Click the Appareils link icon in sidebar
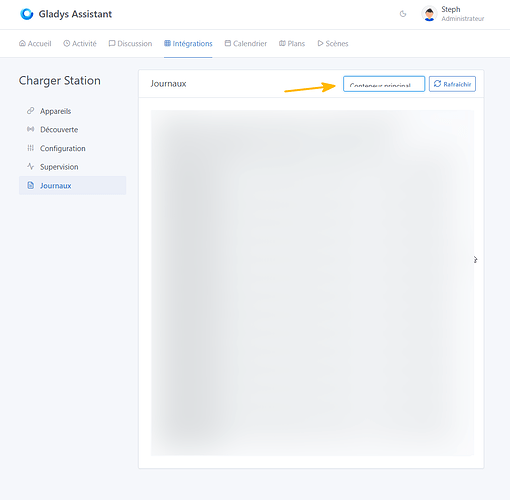Viewport: 510px width, 500px height. pos(30,111)
